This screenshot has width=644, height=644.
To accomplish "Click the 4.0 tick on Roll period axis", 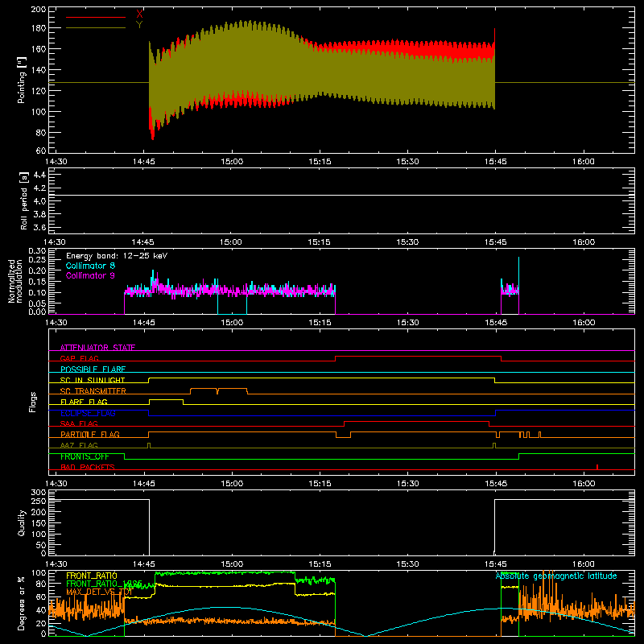I will (x=39, y=201).
